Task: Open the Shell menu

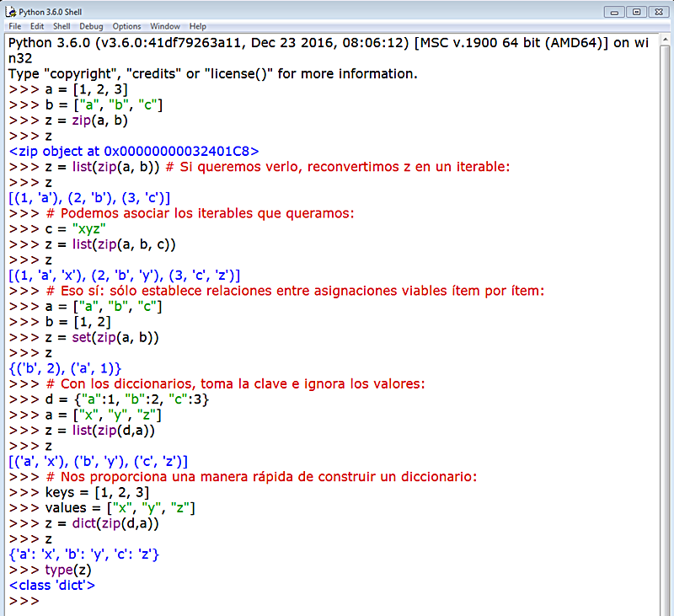Action: (61, 26)
